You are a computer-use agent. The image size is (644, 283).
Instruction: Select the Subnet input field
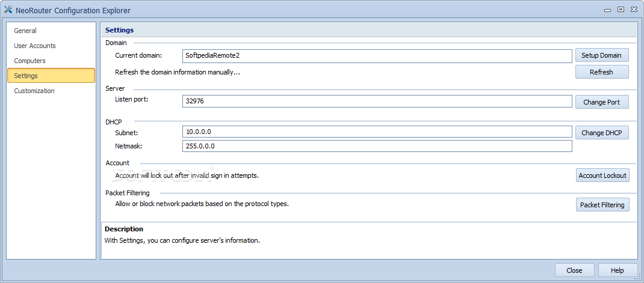[x=377, y=132]
